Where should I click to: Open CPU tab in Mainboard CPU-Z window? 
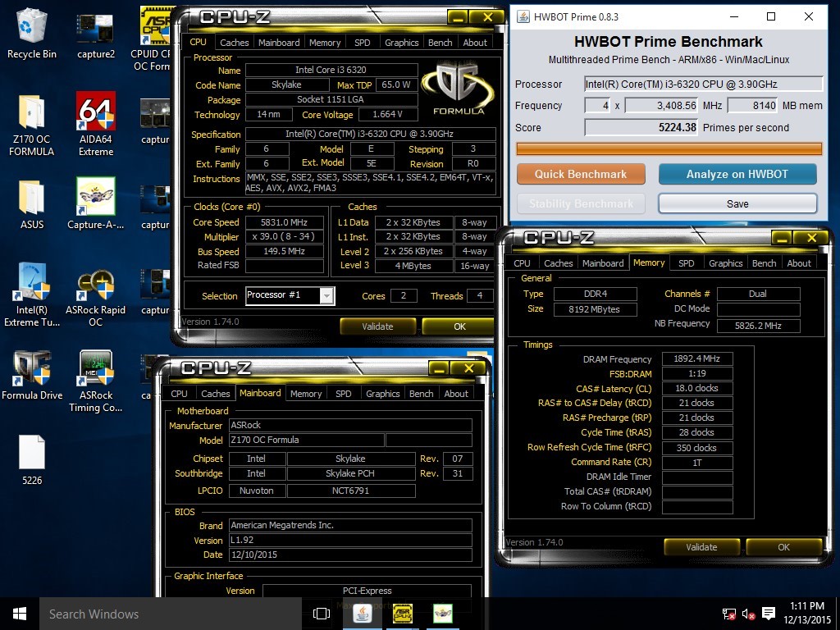pos(179,393)
